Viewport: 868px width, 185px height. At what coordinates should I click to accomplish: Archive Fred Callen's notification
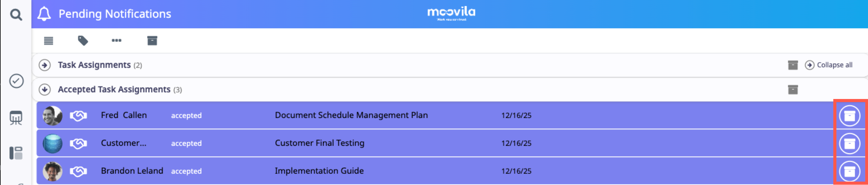(849, 116)
